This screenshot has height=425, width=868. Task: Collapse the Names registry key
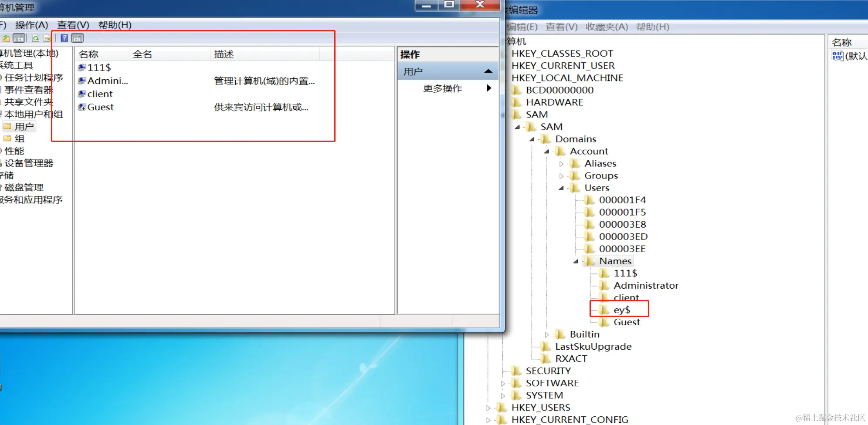coord(576,261)
